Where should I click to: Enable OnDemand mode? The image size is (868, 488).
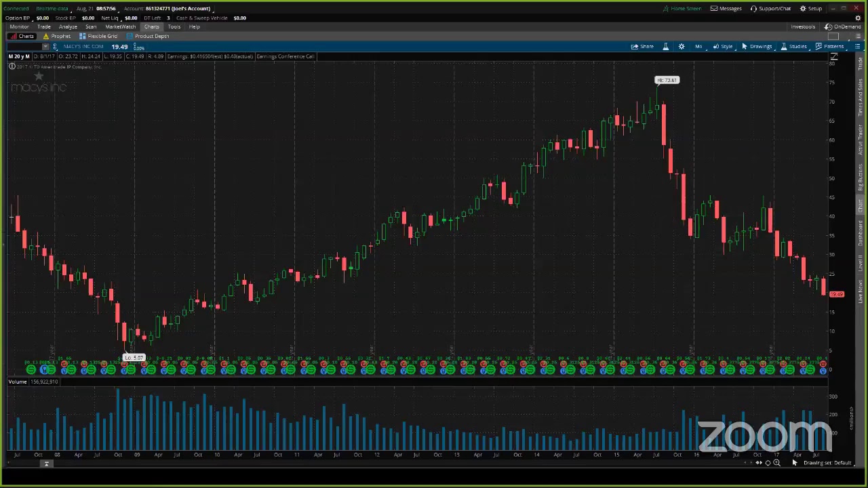[x=844, y=27]
